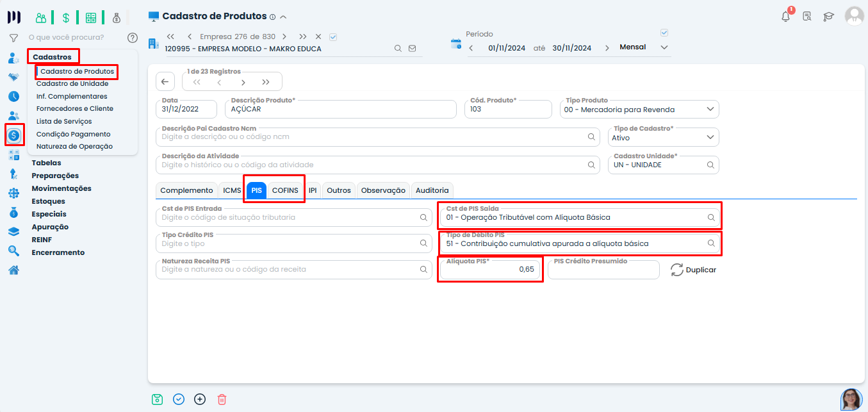
Task: Click the plus icon to add record
Action: click(200, 399)
